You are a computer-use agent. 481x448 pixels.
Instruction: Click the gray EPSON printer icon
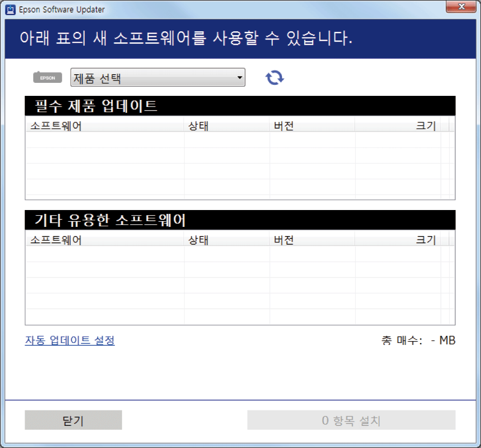47,78
